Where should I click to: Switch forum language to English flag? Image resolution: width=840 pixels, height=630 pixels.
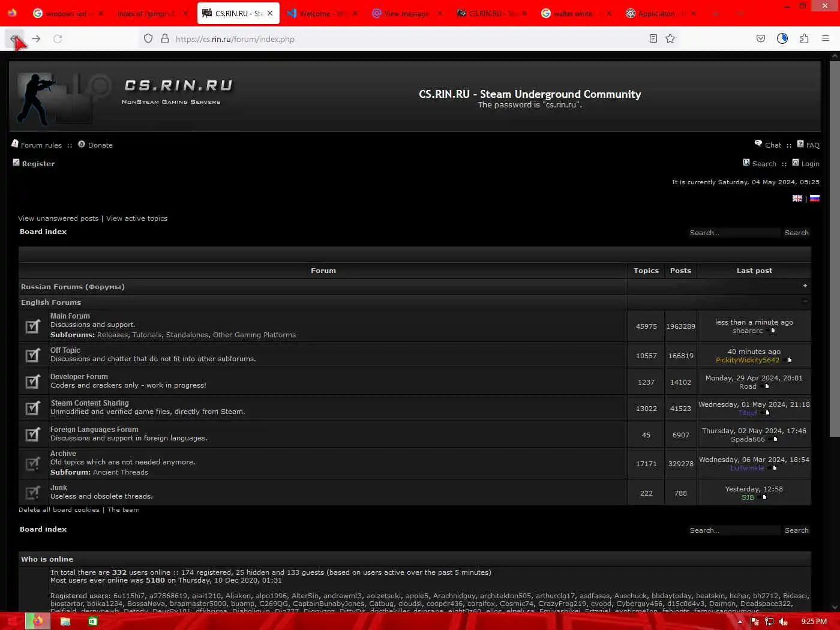click(797, 199)
